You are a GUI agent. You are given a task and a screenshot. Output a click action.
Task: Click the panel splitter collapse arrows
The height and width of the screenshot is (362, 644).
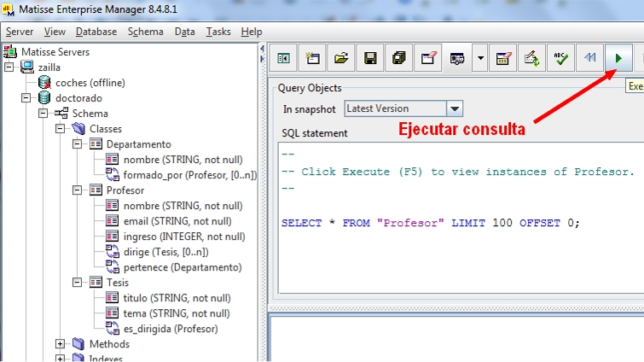pyautogui.click(x=263, y=54)
